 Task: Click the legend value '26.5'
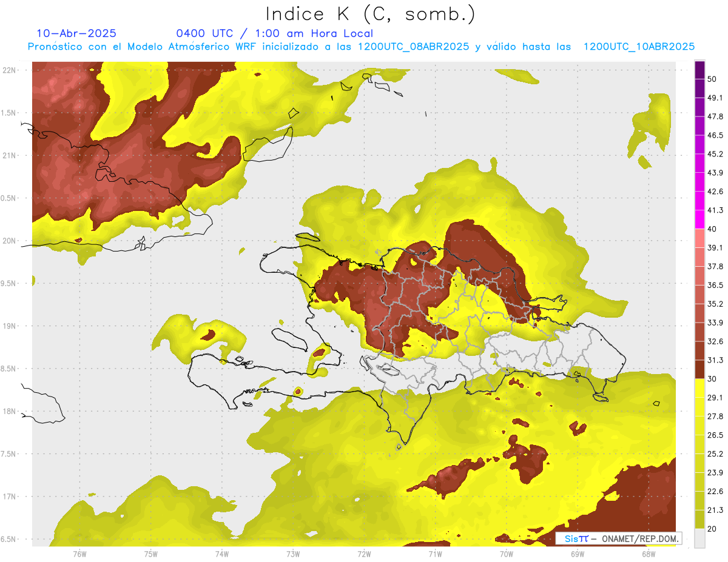(716, 435)
